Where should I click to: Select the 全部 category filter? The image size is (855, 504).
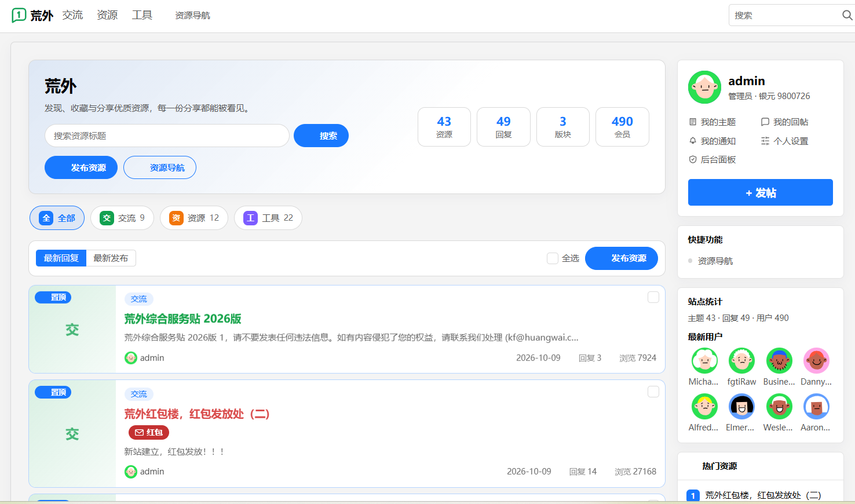57,218
